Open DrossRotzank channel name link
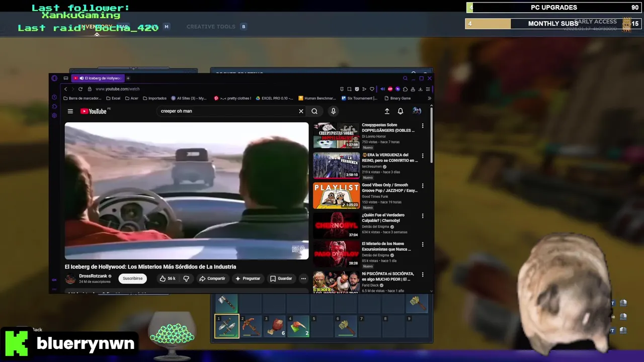Image resolution: width=644 pixels, height=362 pixels. 93,276
